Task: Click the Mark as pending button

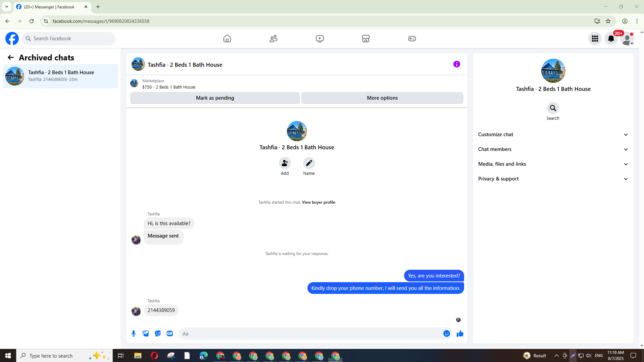Action: tap(215, 98)
